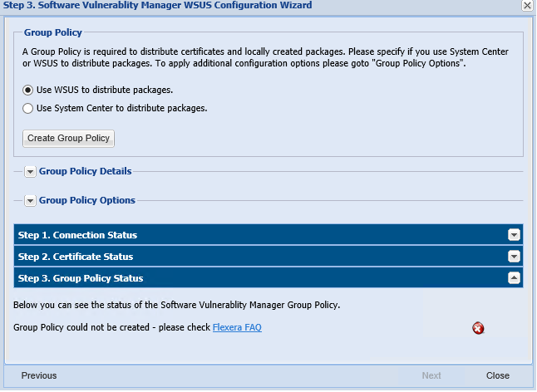The width and height of the screenshot is (537, 392).
Task: Expand Group Policy Details arrow icon
Action: tap(31, 172)
